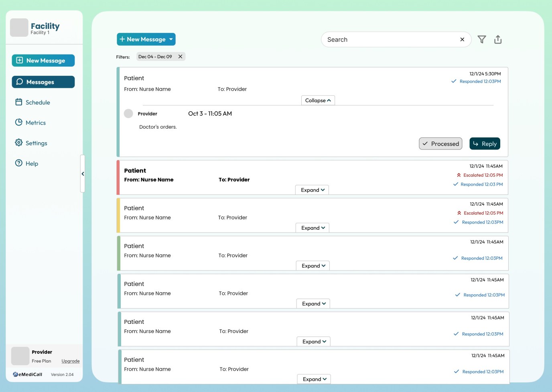Click the 'Oct 3 - 11:05 AM' timestamp
552x392 pixels.
pos(210,113)
